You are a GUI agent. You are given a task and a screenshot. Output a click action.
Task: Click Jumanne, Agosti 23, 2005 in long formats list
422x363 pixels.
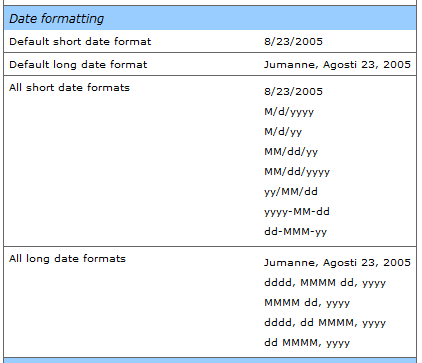[x=337, y=263]
